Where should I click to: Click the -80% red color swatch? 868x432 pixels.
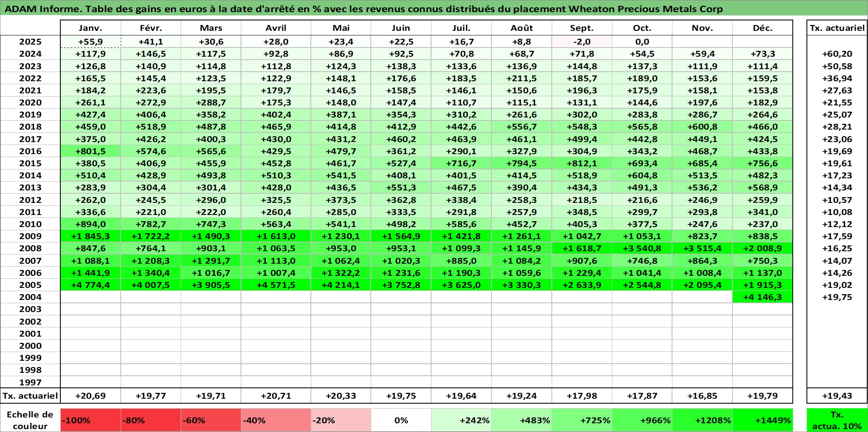tap(151, 420)
